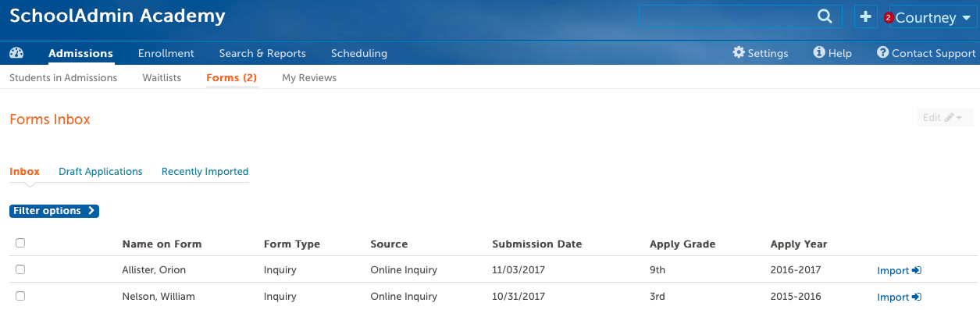Viewport: 980px width, 310px height.
Task: Select the Forms (2) tab
Action: (231, 78)
